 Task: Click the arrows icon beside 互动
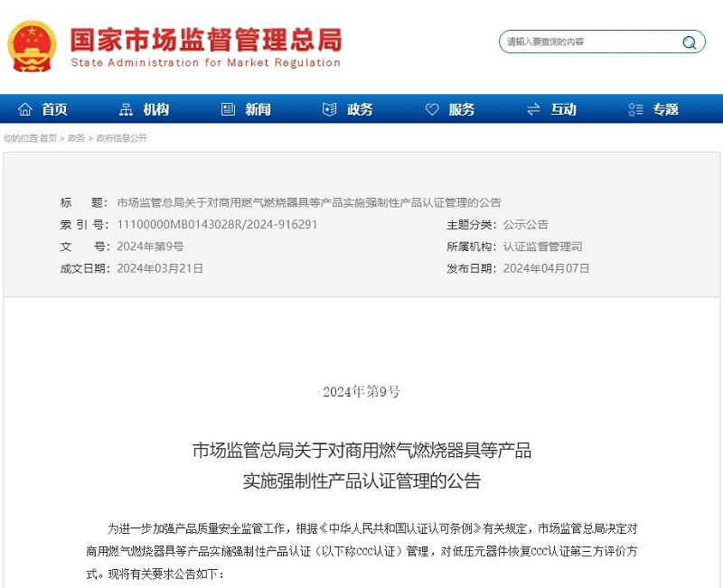pos(533,109)
